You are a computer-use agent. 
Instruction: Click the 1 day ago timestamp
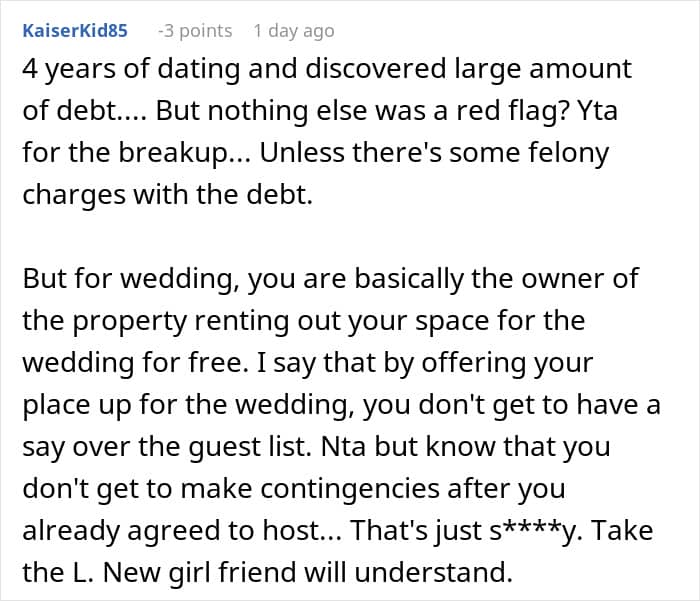click(293, 31)
